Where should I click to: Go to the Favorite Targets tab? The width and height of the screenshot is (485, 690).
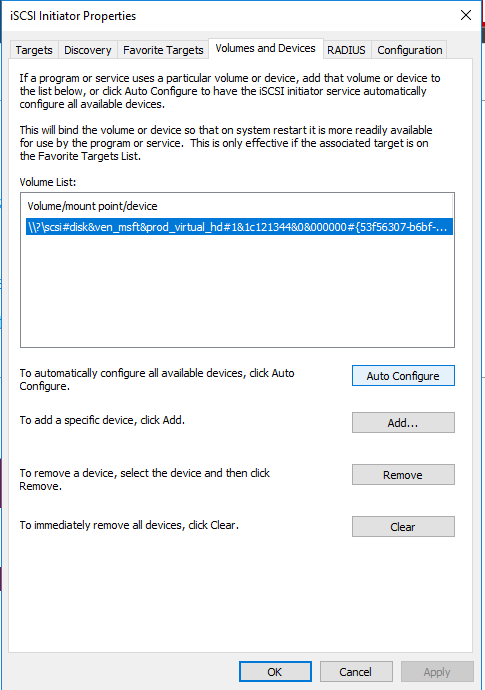pos(163,50)
